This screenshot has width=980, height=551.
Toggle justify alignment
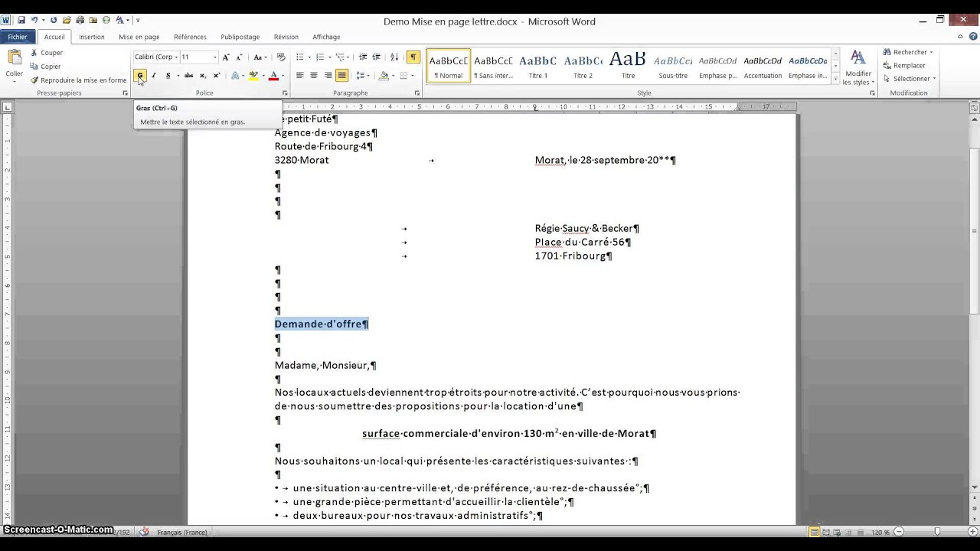coord(341,76)
